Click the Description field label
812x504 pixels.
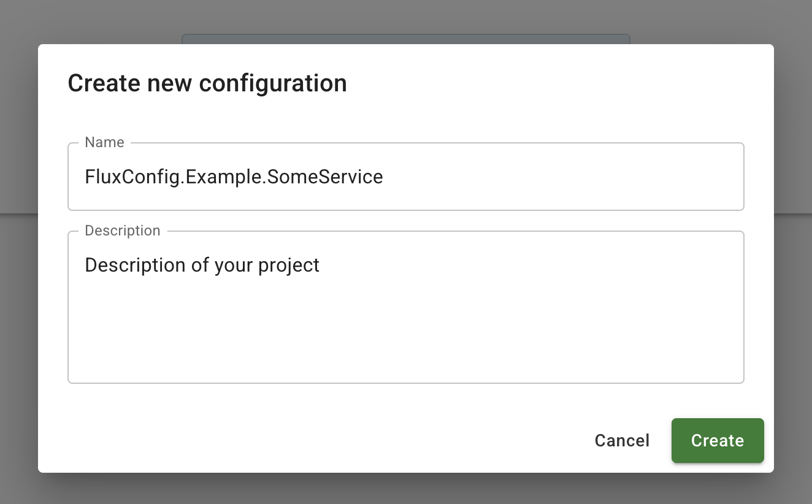[x=122, y=231]
